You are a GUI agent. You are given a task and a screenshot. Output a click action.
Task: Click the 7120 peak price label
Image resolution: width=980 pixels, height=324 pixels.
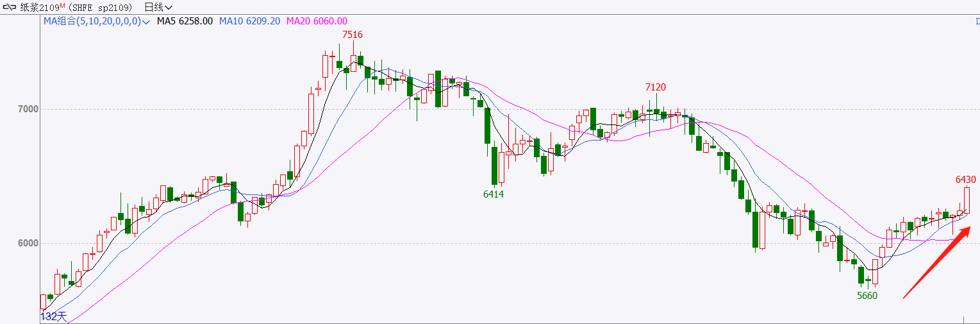656,87
